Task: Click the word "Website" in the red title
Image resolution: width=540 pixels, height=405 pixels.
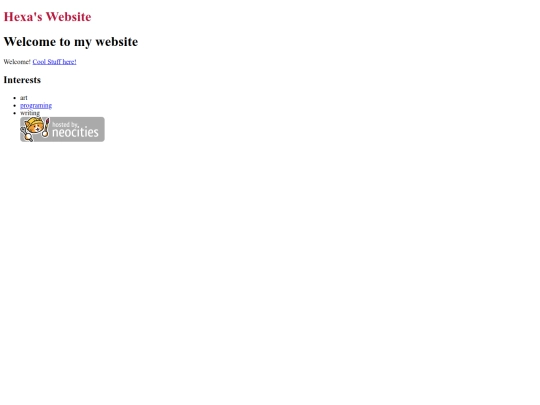Action: click(69, 17)
